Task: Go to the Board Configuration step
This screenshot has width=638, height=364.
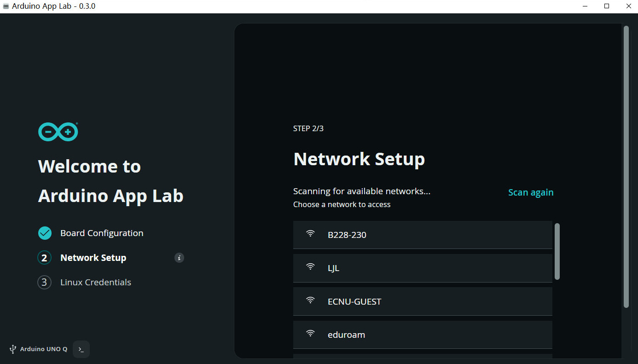Action: click(102, 233)
